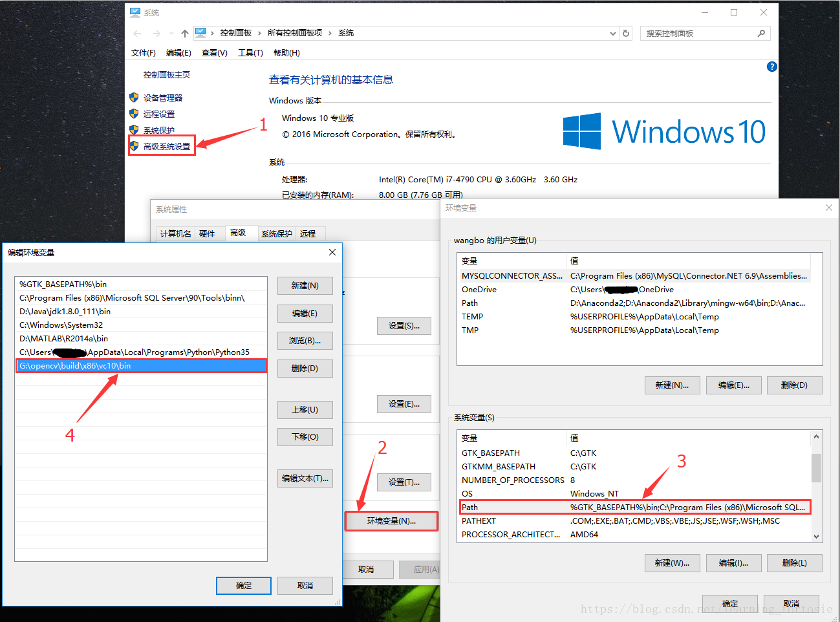Select C:\Windows\System32 entry
Screen dimensions: 840x622
coord(141,325)
